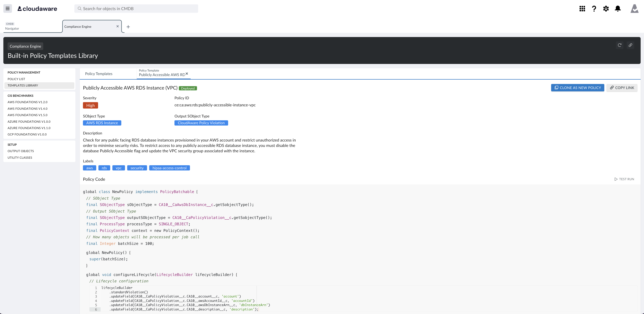This screenshot has height=314, width=644.
Task: Copy page link using header link icon
Action: click(631, 45)
